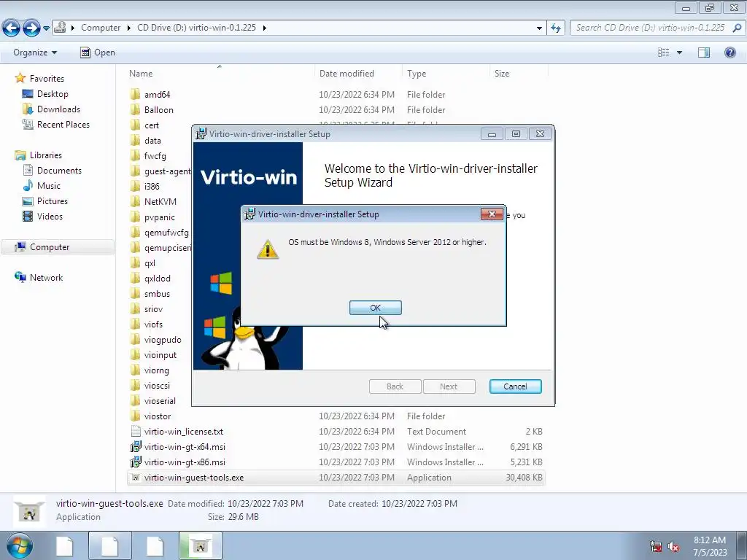Open the Music library
Screen dimensions: 747x560
coord(49,186)
